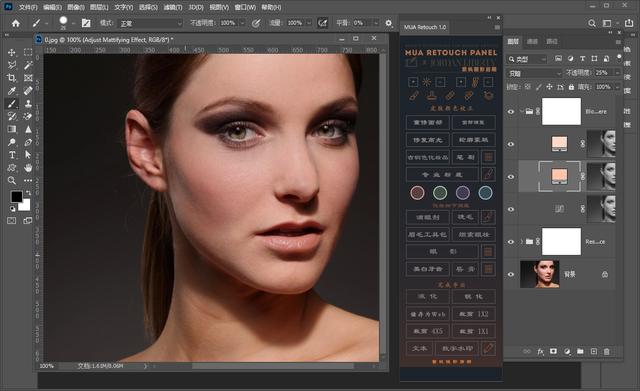
Task: Select the Type tool
Action: pyautogui.click(x=12, y=155)
